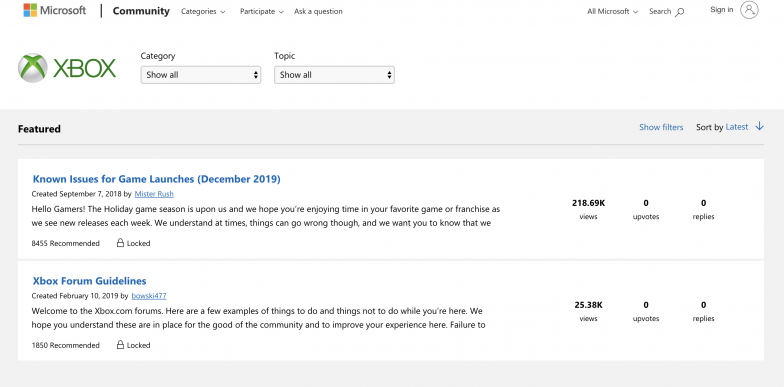Open the Categories menu
Screen dimensions: 784x387
pyautogui.click(x=203, y=12)
